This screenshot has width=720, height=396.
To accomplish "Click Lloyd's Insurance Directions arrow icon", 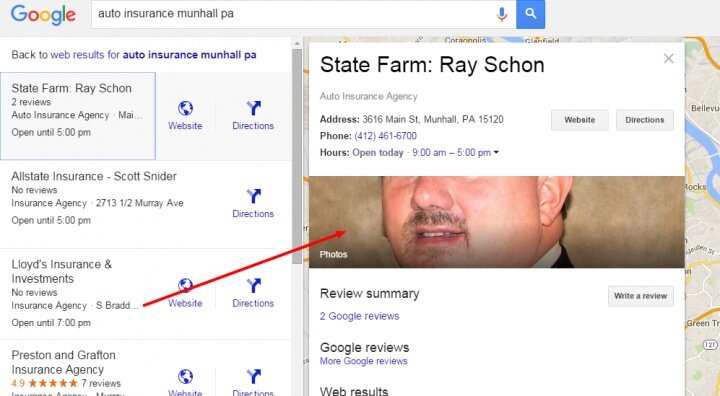I will click(x=253, y=286).
